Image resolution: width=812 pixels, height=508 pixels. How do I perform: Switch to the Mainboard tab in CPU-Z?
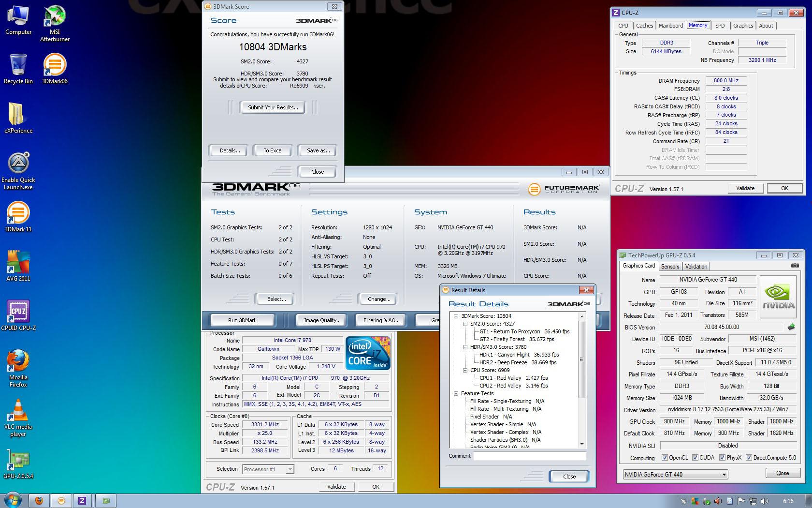tap(671, 26)
